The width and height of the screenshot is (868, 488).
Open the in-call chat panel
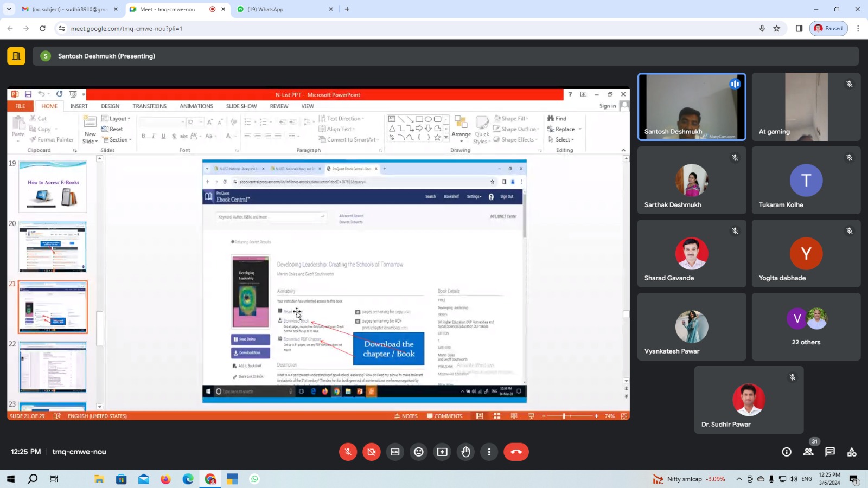point(830,452)
